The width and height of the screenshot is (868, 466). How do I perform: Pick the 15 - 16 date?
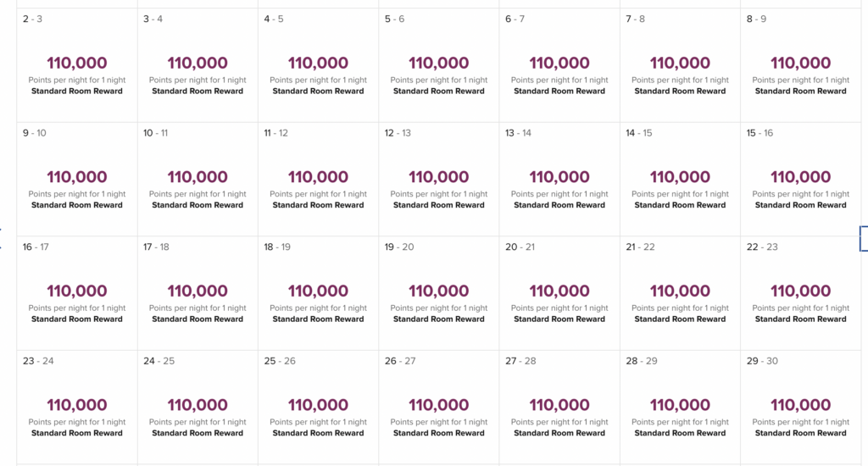[x=801, y=180]
